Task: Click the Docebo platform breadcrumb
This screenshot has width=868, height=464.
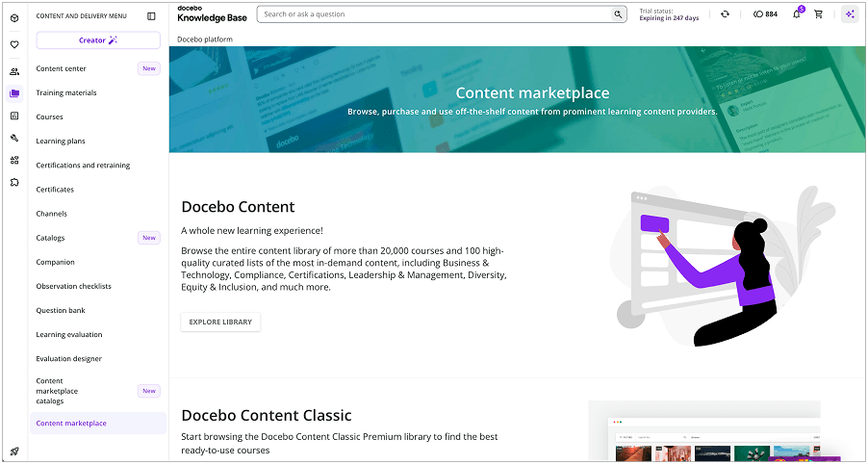Action: click(205, 39)
